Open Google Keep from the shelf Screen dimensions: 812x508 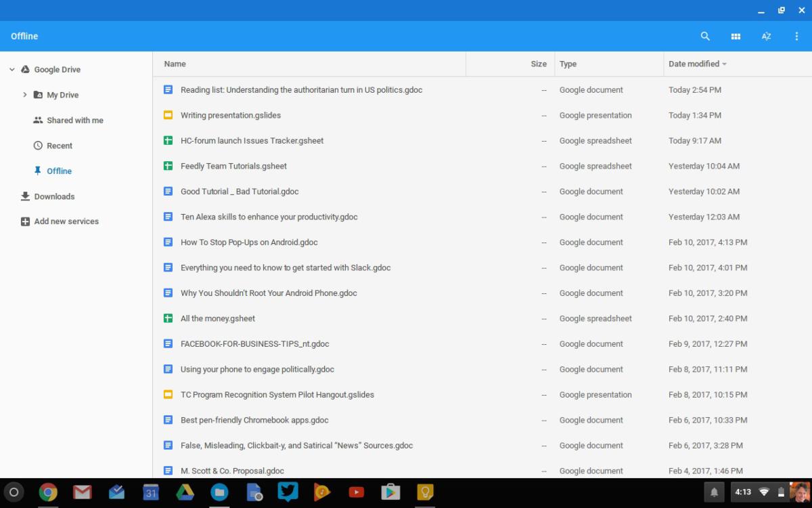click(425, 492)
